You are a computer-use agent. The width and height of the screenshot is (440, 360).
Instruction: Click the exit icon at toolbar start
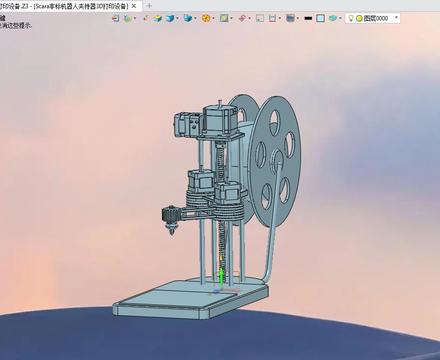coord(115,18)
